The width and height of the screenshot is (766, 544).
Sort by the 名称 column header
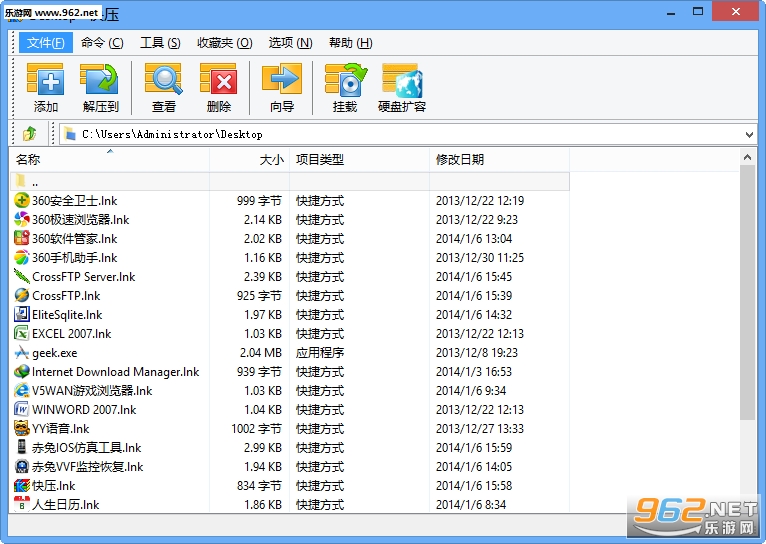click(109, 160)
